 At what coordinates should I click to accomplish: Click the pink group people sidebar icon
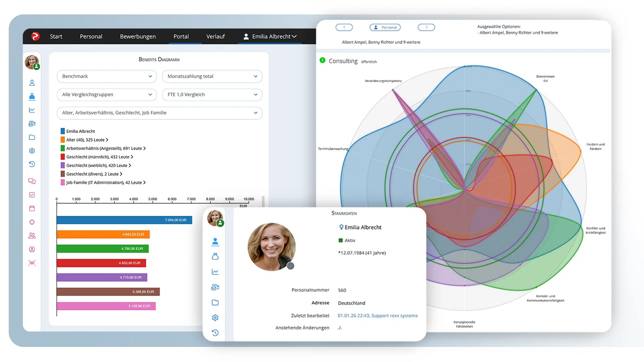32,236
